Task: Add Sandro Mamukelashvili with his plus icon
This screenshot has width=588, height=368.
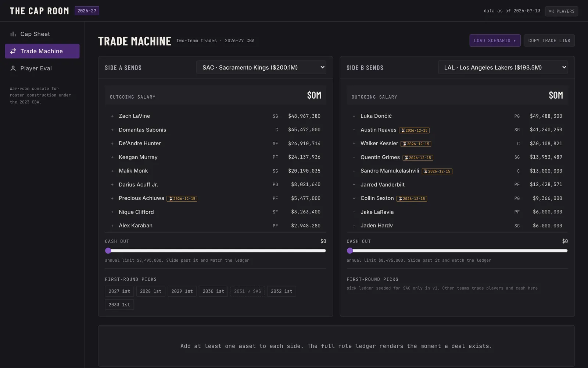Action: (354, 171)
